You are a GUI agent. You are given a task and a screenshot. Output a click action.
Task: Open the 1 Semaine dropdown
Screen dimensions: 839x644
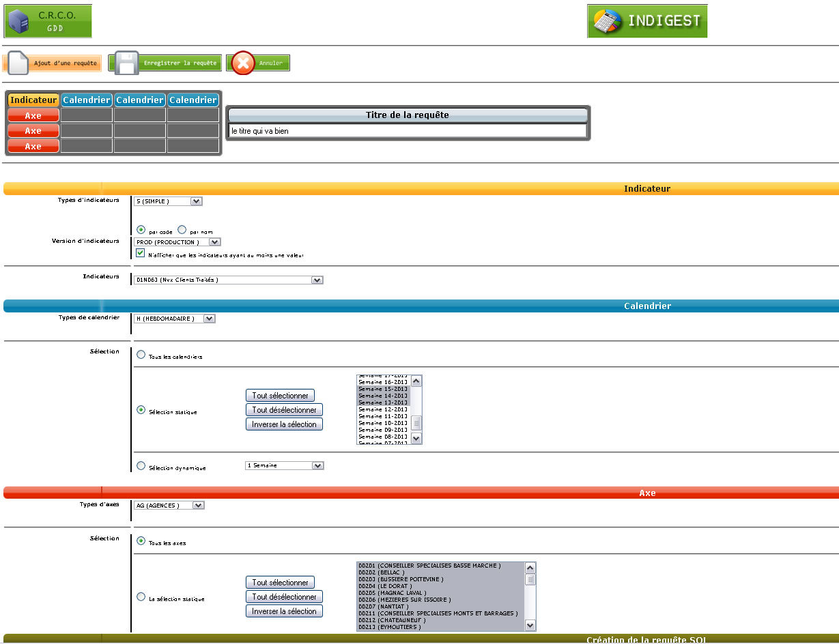click(x=284, y=465)
